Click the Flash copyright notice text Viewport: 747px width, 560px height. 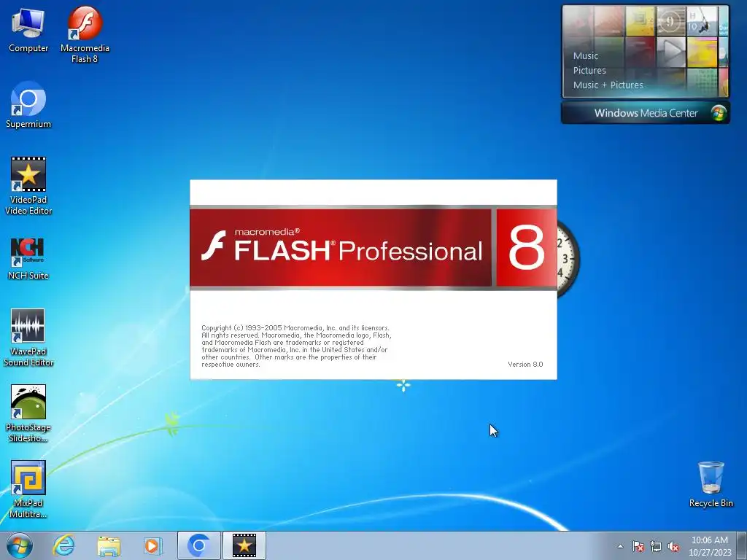point(296,346)
